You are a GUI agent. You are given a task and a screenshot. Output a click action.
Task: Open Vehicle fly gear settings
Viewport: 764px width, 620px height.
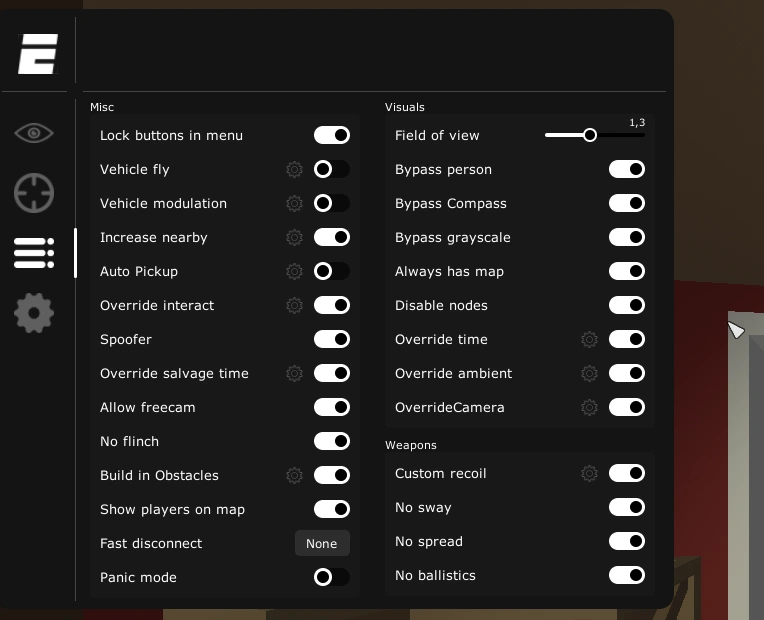[294, 170]
